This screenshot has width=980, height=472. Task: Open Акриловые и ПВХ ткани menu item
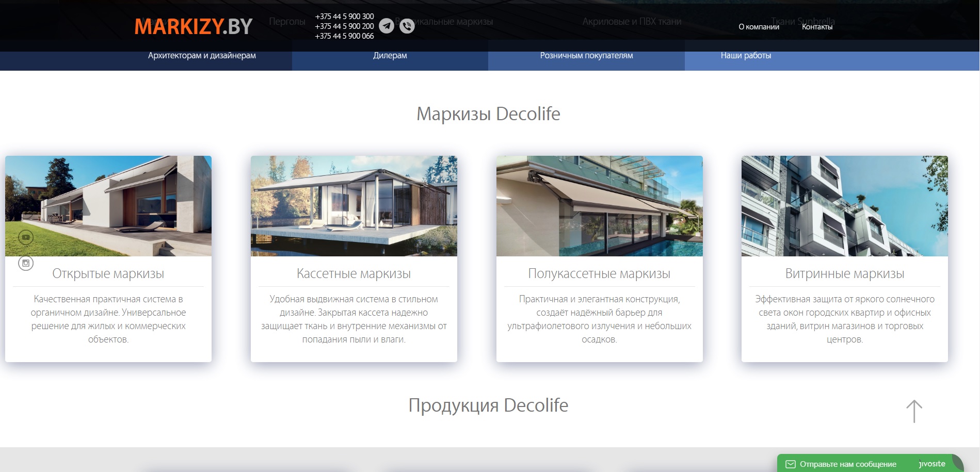632,22
